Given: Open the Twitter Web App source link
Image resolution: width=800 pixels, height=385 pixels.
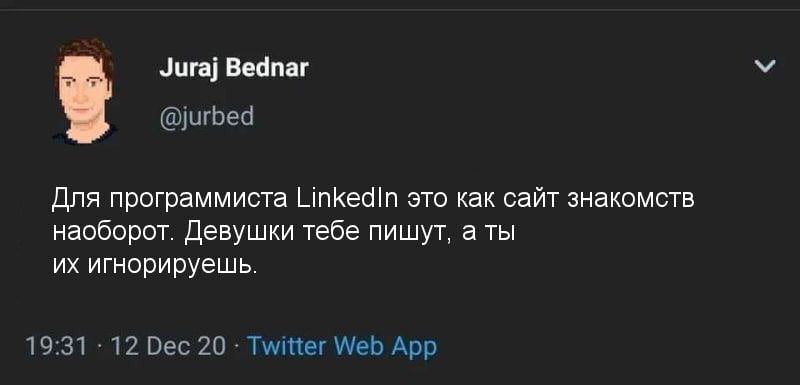Looking at the screenshot, I should coord(342,347).
